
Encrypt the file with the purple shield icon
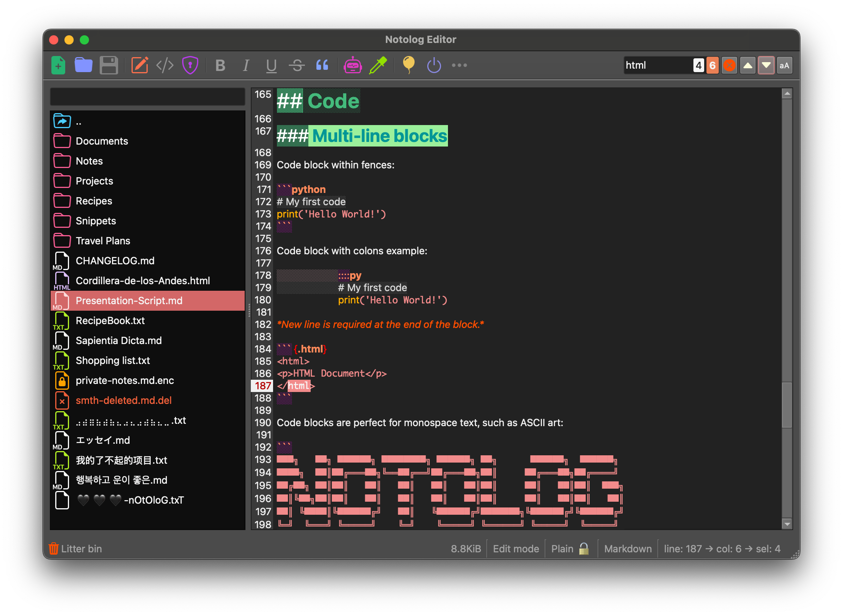click(x=190, y=65)
